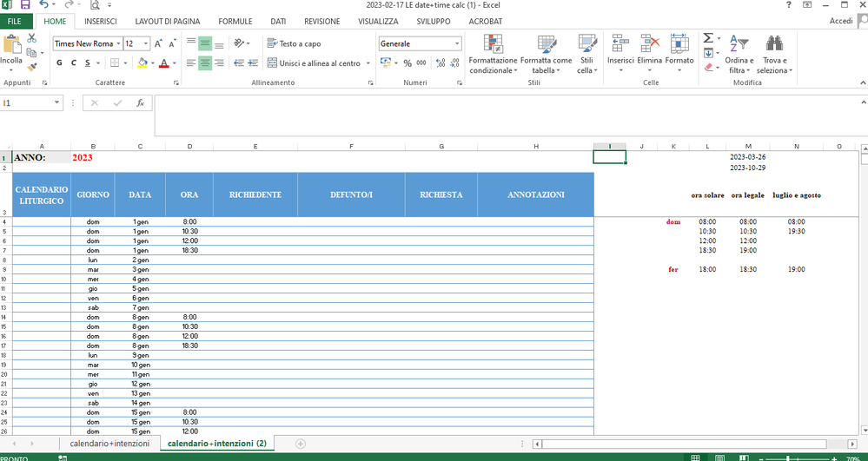Image resolution: width=868 pixels, height=461 pixels.
Task: Click the Fill down arrow icon
Action: 708,53
